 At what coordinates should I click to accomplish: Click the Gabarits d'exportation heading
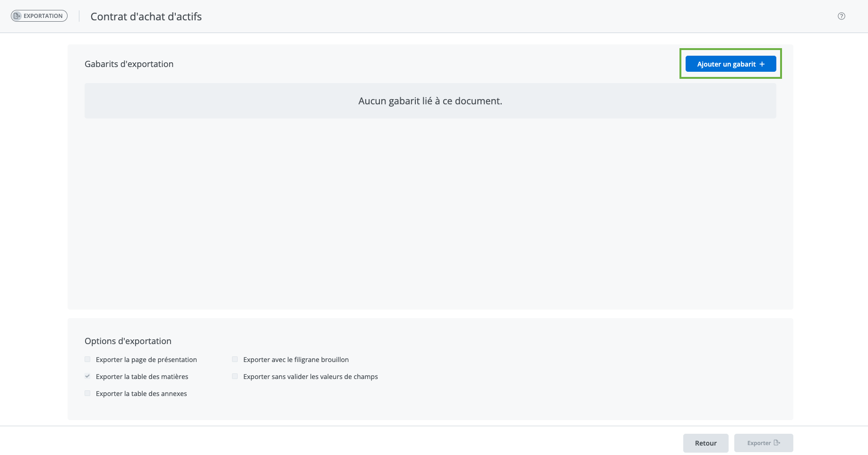click(x=129, y=64)
